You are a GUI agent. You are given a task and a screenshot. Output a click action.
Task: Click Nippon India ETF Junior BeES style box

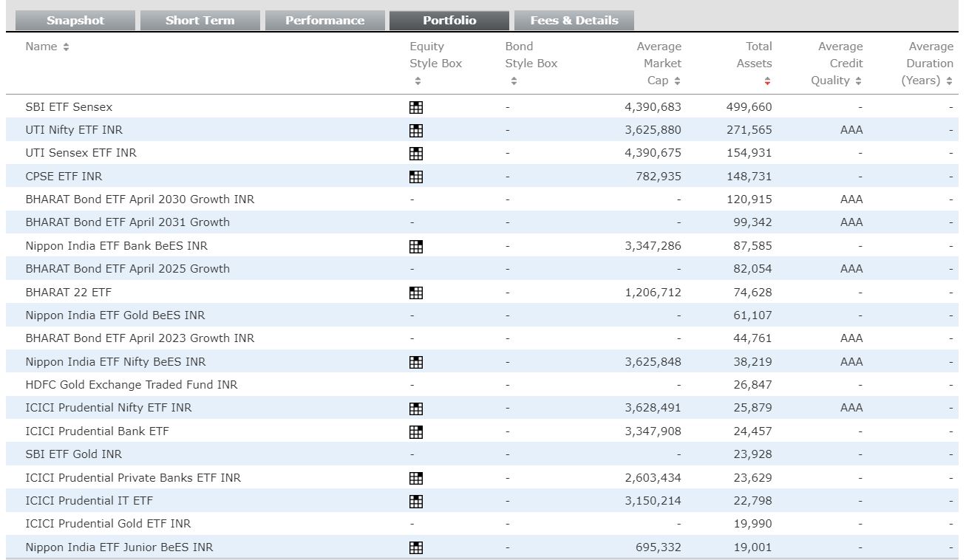coord(416,547)
